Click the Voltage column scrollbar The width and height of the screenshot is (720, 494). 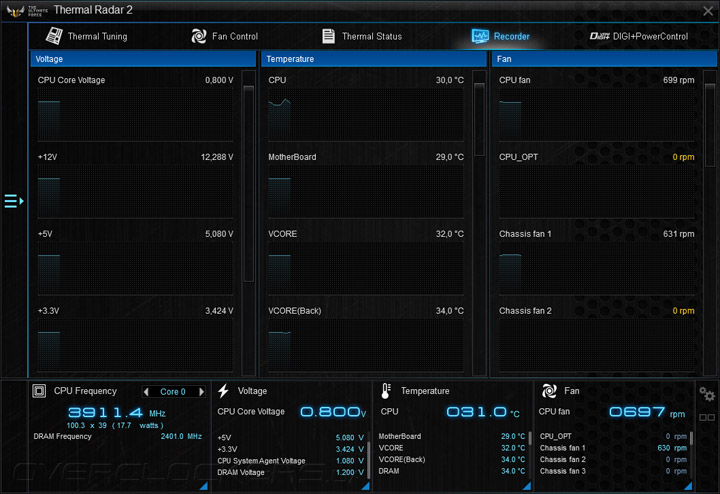(249, 184)
